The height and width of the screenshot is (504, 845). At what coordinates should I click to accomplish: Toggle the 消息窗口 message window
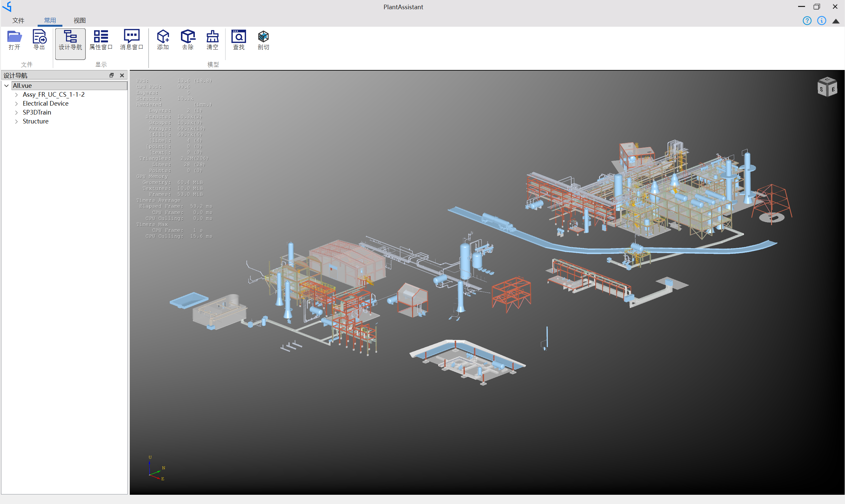pos(131,40)
